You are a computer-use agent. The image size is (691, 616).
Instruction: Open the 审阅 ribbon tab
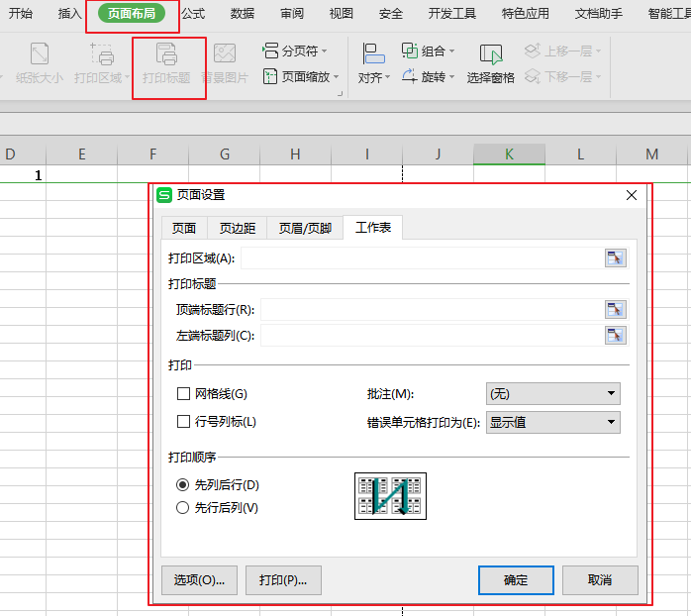pyautogui.click(x=292, y=14)
